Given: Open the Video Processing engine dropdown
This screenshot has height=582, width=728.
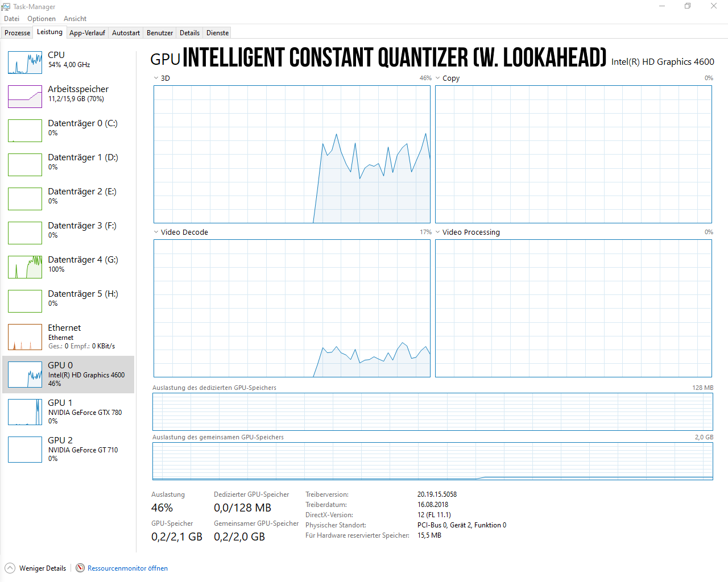Looking at the screenshot, I should coord(438,232).
